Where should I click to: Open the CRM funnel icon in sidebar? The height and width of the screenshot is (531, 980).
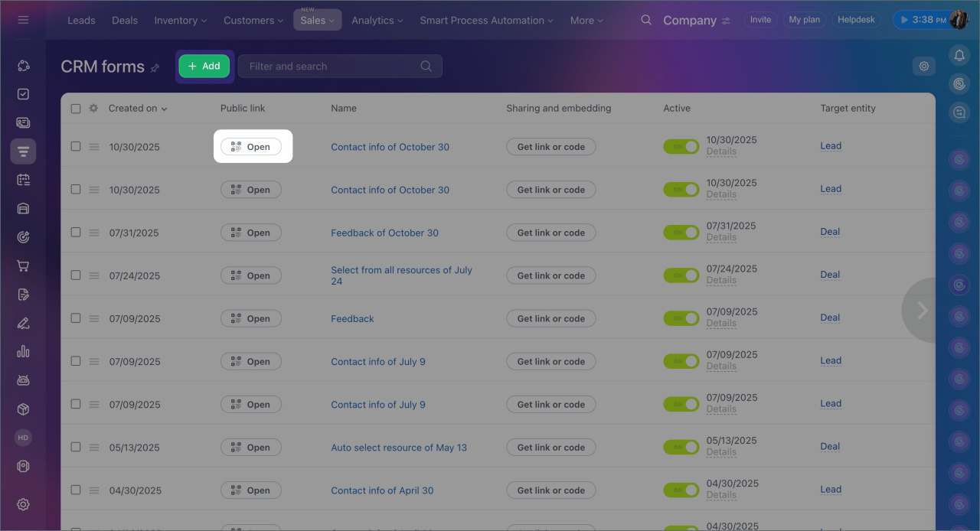pyautogui.click(x=23, y=151)
